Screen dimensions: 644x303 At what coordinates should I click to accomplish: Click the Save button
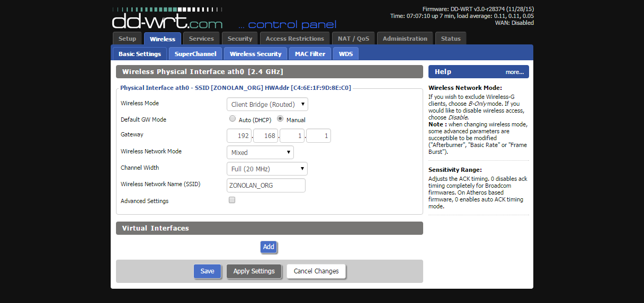pyautogui.click(x=207, y=271)
